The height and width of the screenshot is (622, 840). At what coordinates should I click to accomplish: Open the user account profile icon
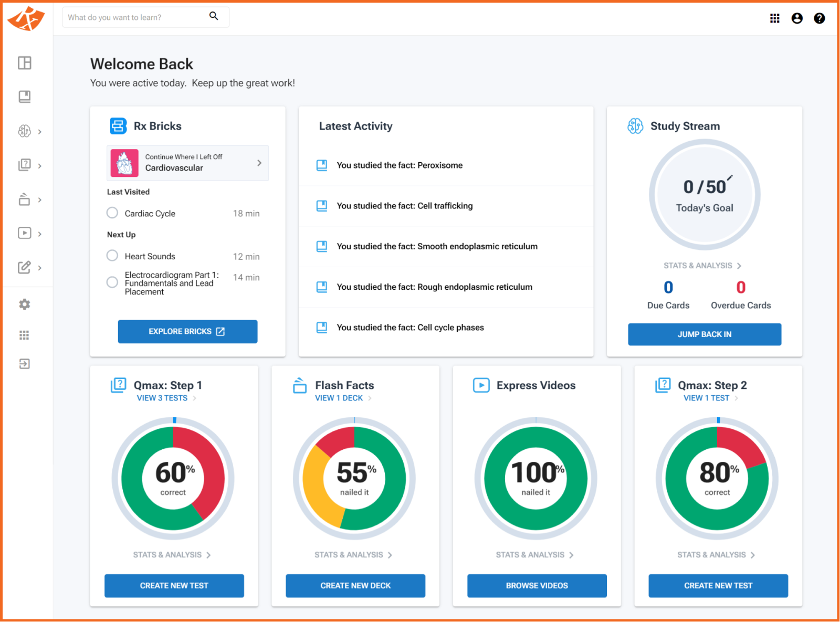coord(797,18)
